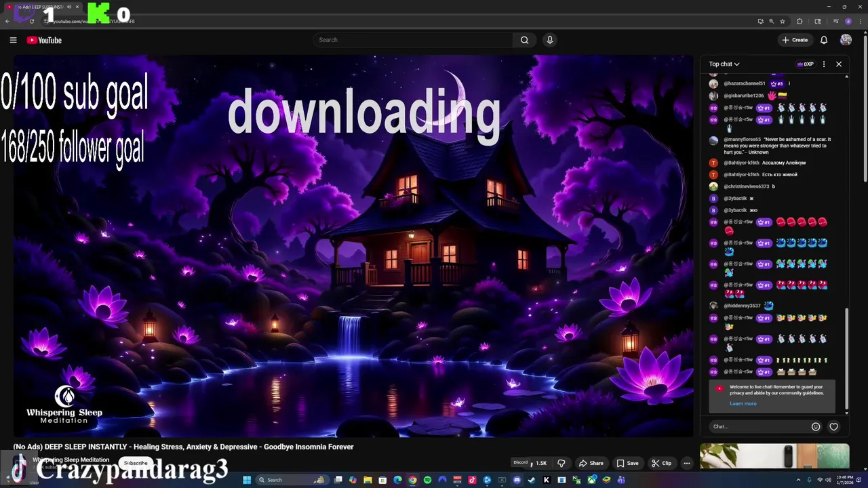Click the video player area
This screenshot has width=868, height=488.
click(353, 245)
